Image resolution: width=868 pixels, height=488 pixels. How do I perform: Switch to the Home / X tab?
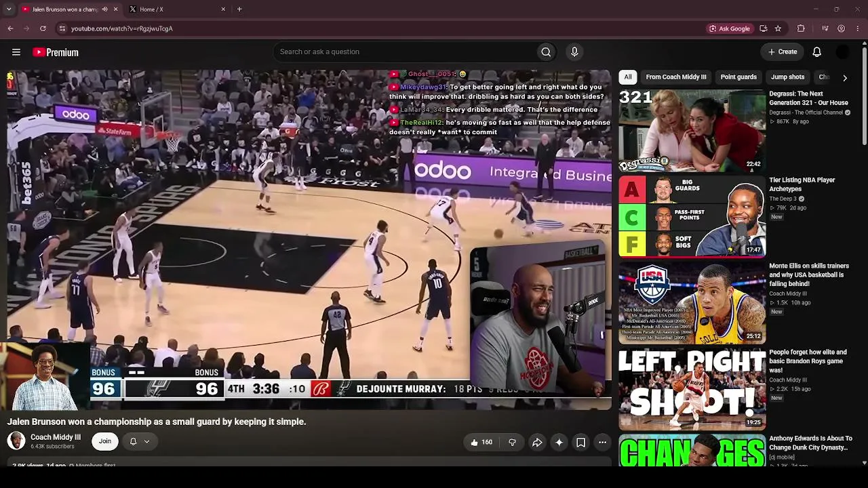(178, 9)
